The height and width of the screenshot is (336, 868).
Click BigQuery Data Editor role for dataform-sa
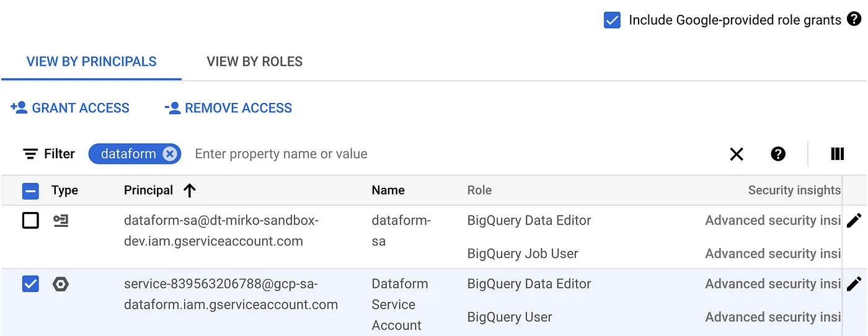529,221
